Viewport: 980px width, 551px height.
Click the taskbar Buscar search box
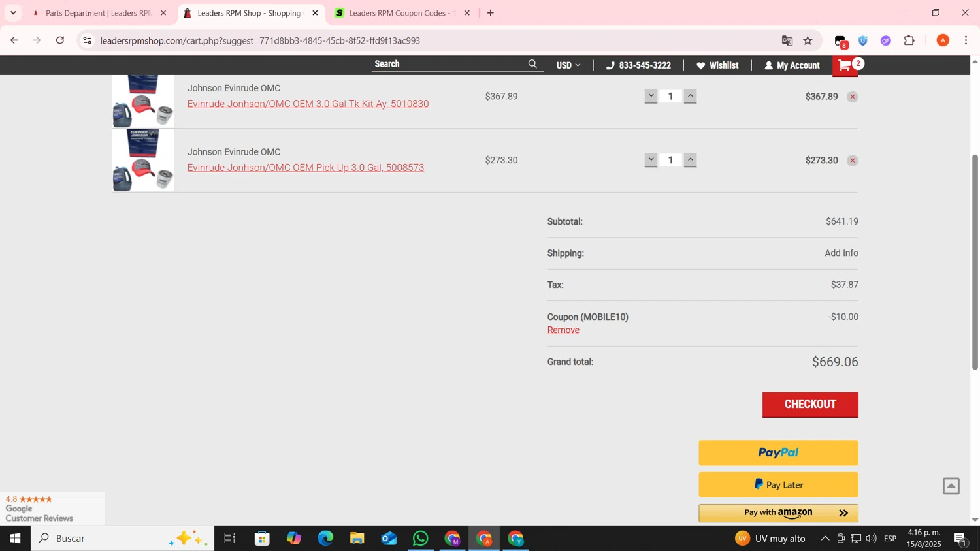tap(122, 539)
